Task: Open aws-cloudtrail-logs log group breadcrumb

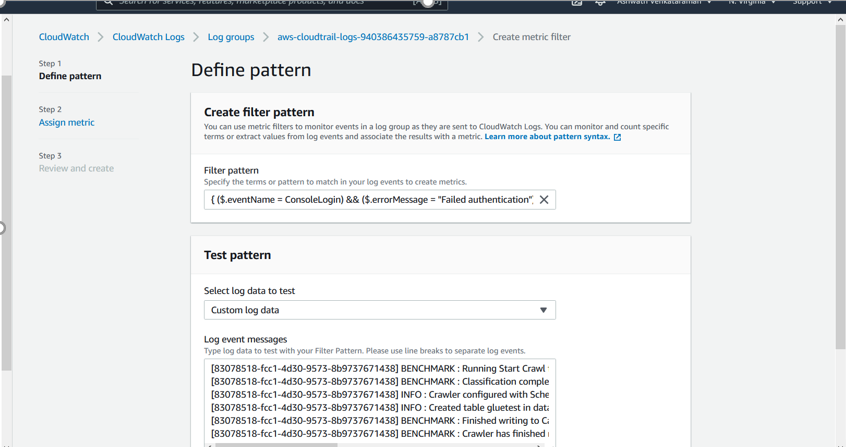Action: (x=373, y=37)
